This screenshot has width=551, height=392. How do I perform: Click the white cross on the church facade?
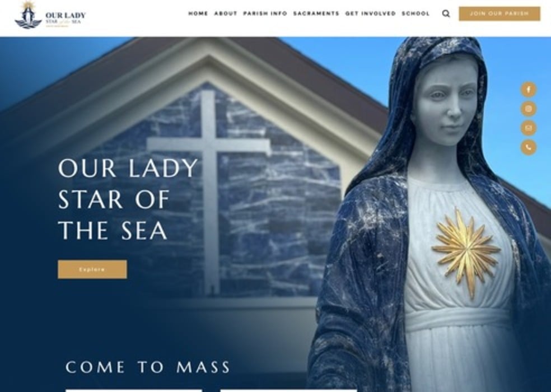point(209,193)
